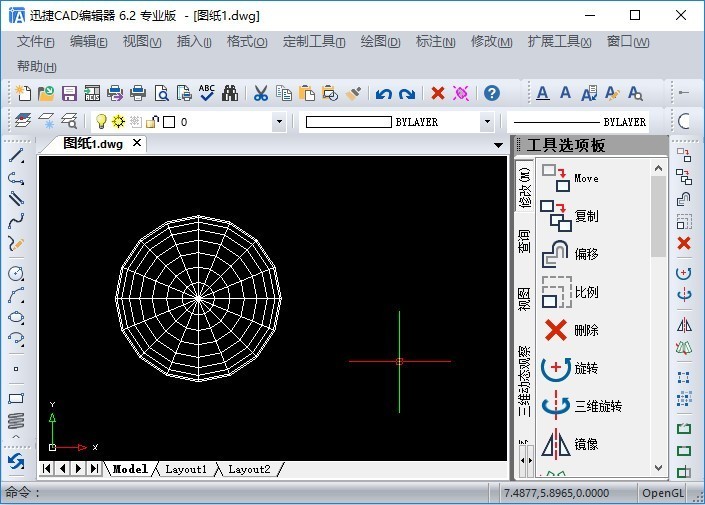Open 查询 tab in tool palette

pyautogui.click(x=524, y=241)
